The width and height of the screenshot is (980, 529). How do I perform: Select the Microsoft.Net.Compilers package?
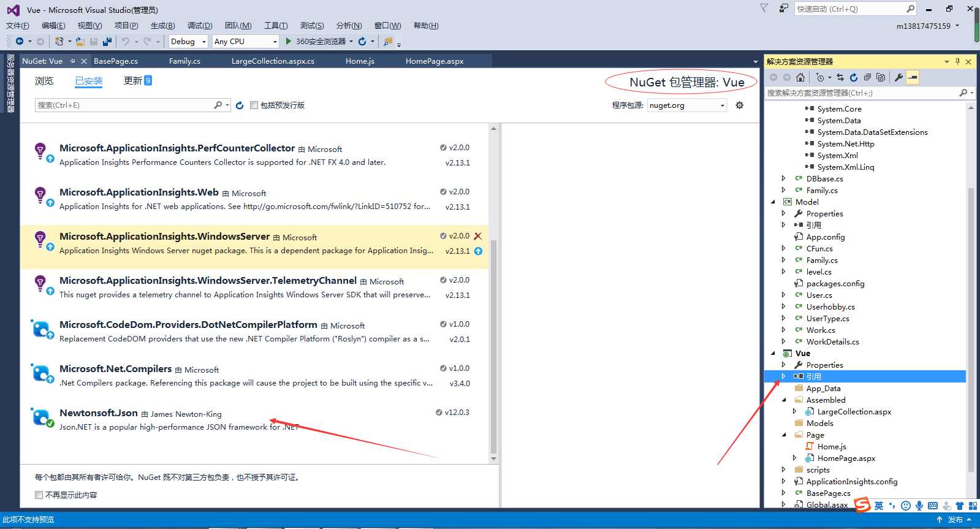tap(254, 376)
